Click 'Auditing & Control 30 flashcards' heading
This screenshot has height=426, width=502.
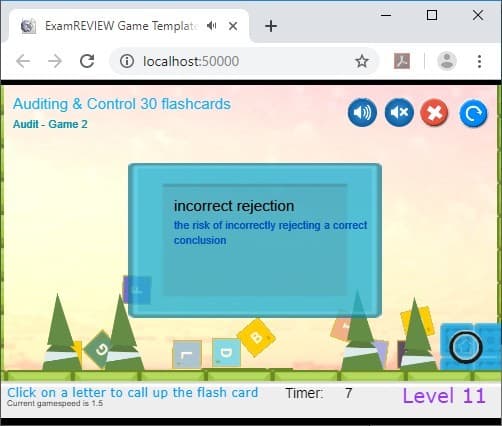click(x=122, y=104)
